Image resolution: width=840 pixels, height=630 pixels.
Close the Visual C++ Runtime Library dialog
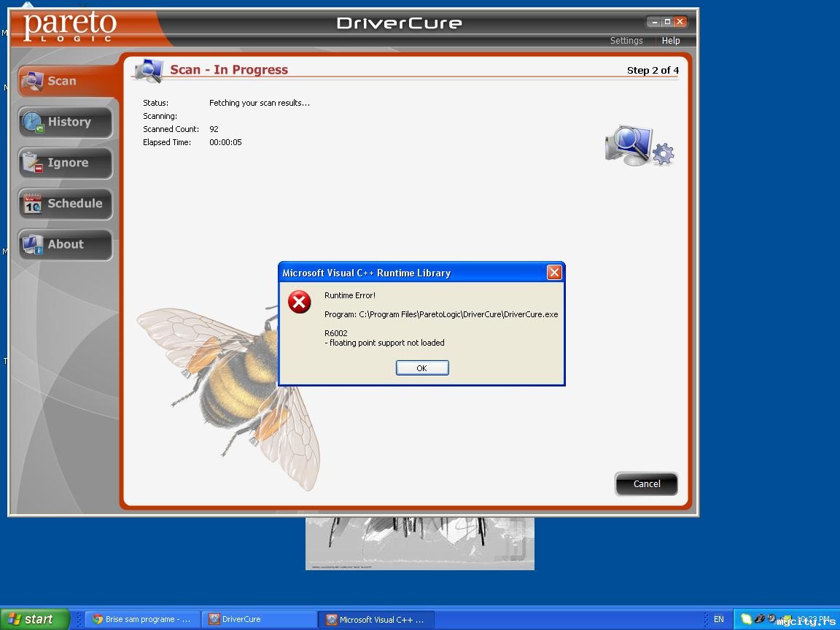coord(554,273)
